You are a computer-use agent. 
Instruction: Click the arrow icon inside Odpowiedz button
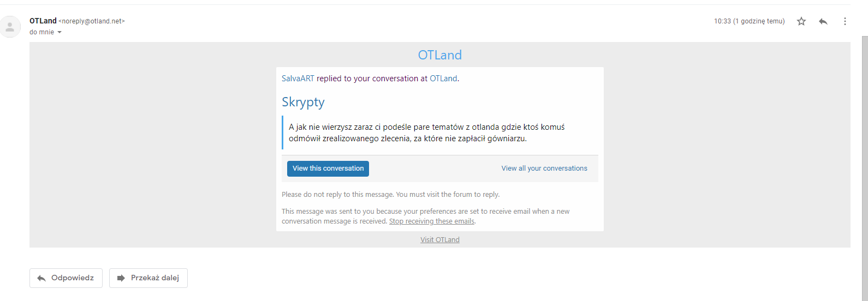[x=41, y=278]
